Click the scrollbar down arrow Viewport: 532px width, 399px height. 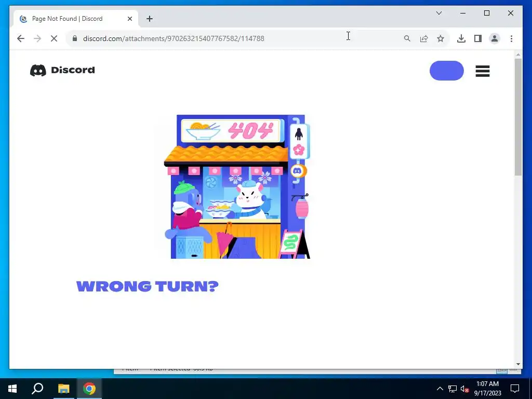click(x=518, y=364)
